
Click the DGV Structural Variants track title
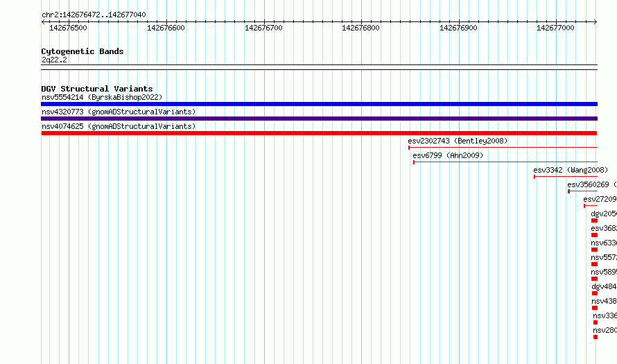97,89
